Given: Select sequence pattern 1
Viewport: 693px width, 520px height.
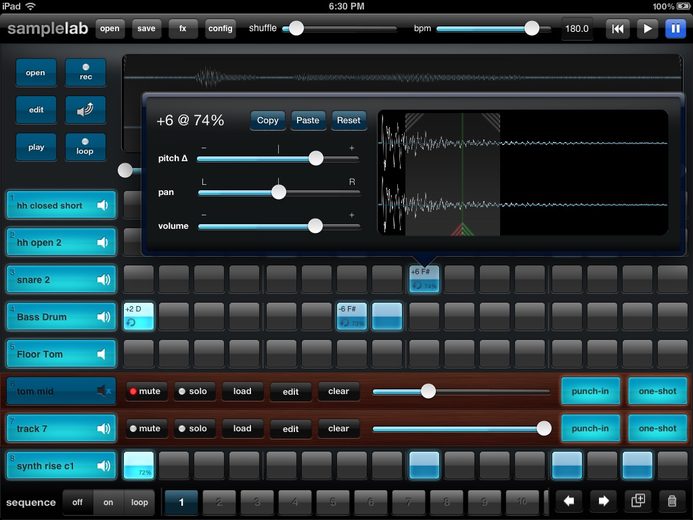Looking at the screenshot, I should [x=181, y=502].
